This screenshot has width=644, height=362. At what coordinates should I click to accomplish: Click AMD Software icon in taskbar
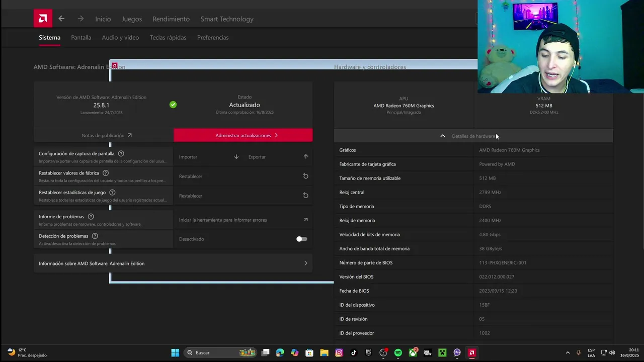click(472, 352)
